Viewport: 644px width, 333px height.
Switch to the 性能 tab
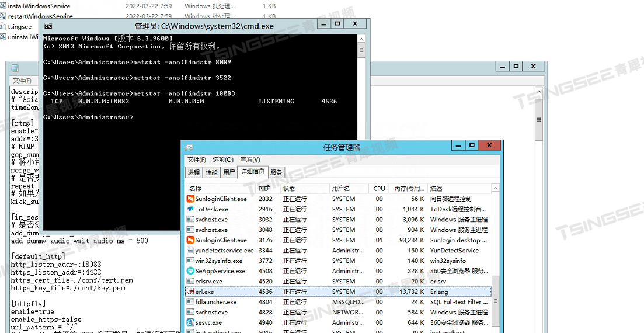[x=211, y=172]
